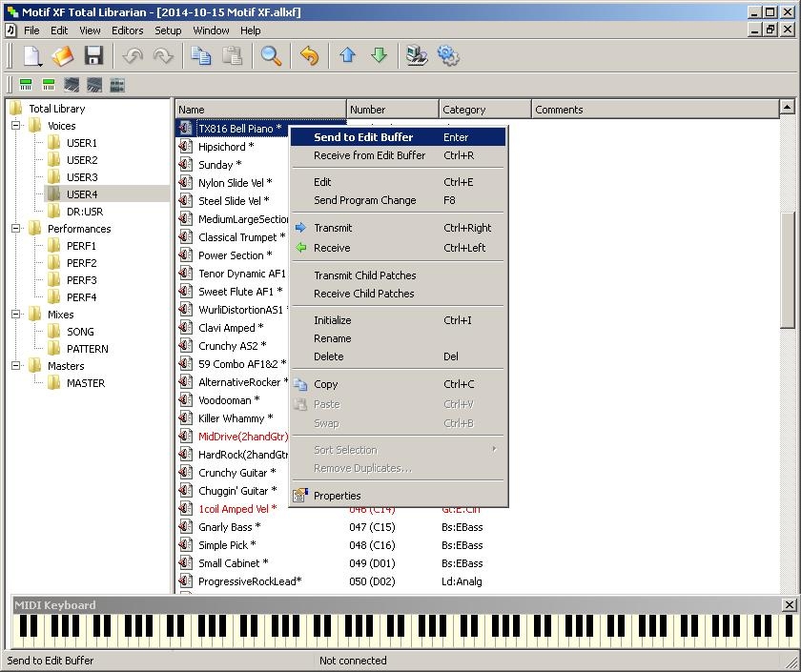Click the Hipsichord voice icon

pyautogui.click(x=185, y=147)
